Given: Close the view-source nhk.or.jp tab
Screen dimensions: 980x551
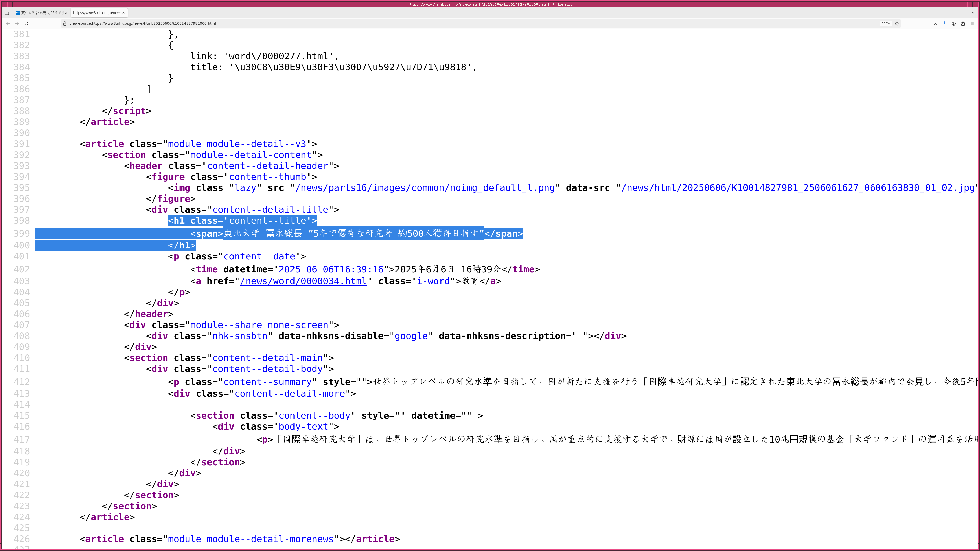Looking at the screenshot, I should 124,13.
